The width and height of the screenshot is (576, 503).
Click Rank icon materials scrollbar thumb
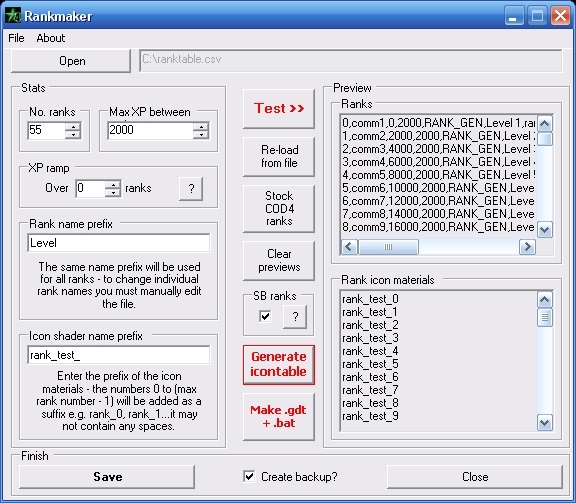click(545, 317)
